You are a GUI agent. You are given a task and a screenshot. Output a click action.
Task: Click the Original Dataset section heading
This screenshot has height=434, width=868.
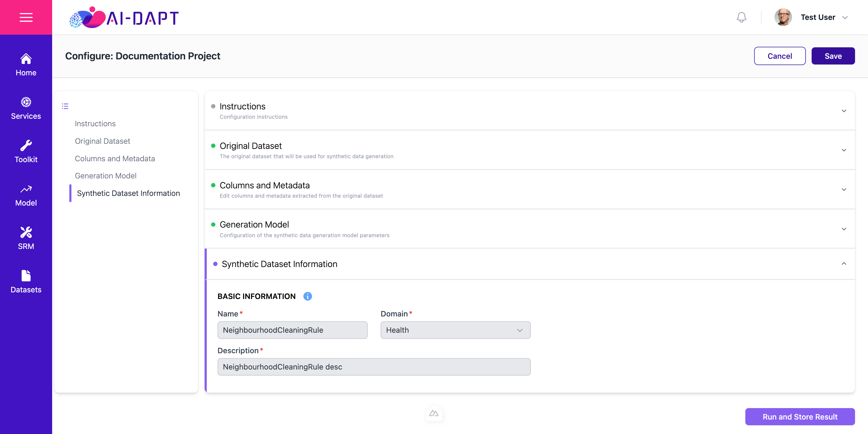(x=250, y=146)
